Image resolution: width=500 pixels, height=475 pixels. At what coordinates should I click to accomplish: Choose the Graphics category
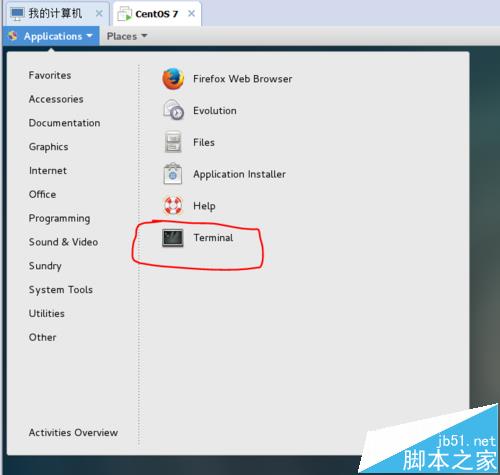click(48, 147)
